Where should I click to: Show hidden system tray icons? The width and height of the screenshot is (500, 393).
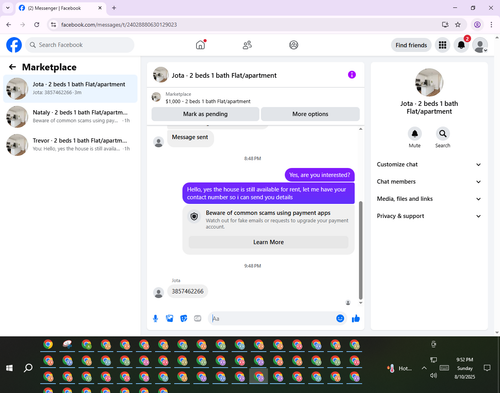[424, 368]
